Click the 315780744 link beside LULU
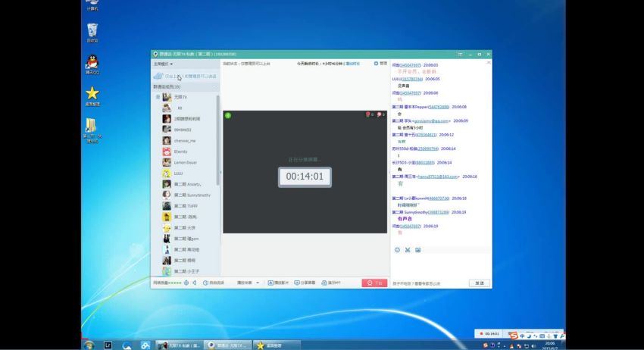The width and height of the screenshot is (644, 350). click(412, 79)
